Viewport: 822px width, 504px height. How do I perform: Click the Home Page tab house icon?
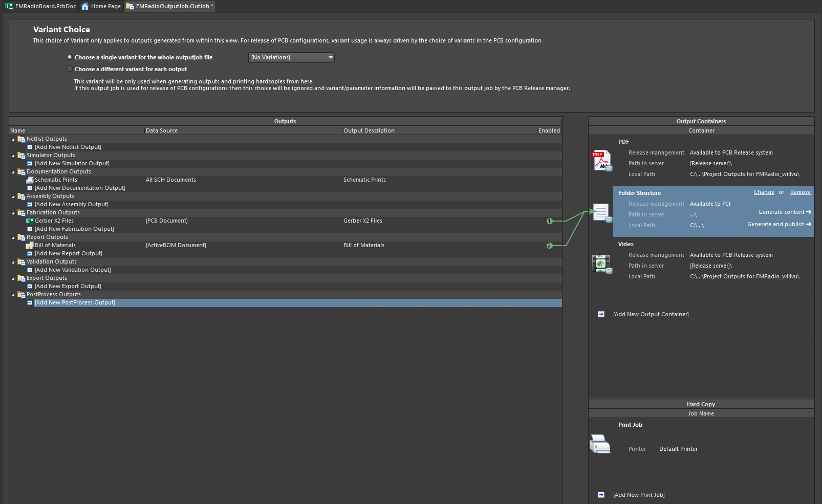(85, 6)
